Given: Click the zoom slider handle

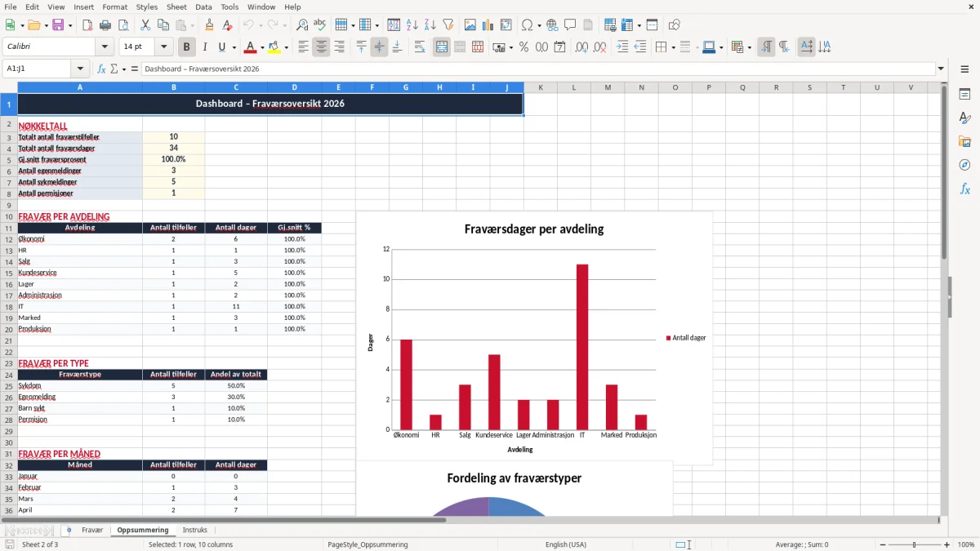Looking at the screenshot, I should (915, 544).
